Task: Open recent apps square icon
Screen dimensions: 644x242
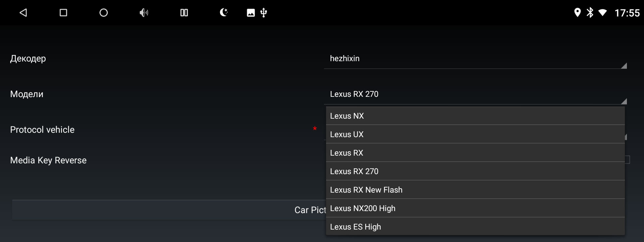Action: pyautogui.click(x=63, y=13)
